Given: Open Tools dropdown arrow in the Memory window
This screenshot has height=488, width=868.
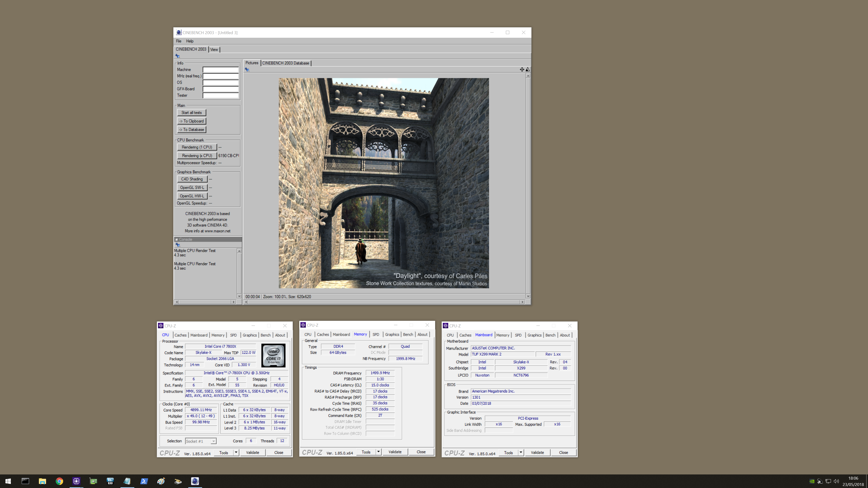Looking at the screenshot, I should [378, 452].
